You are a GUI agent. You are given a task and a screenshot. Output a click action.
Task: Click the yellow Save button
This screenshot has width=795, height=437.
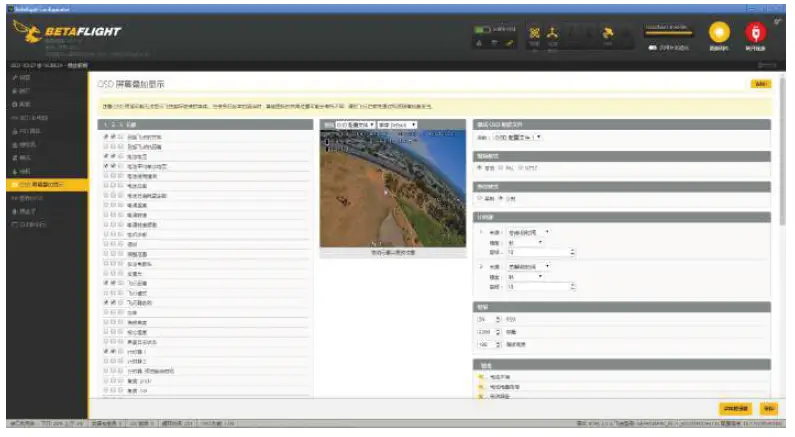pyautogui.click(x=769, y=409)
